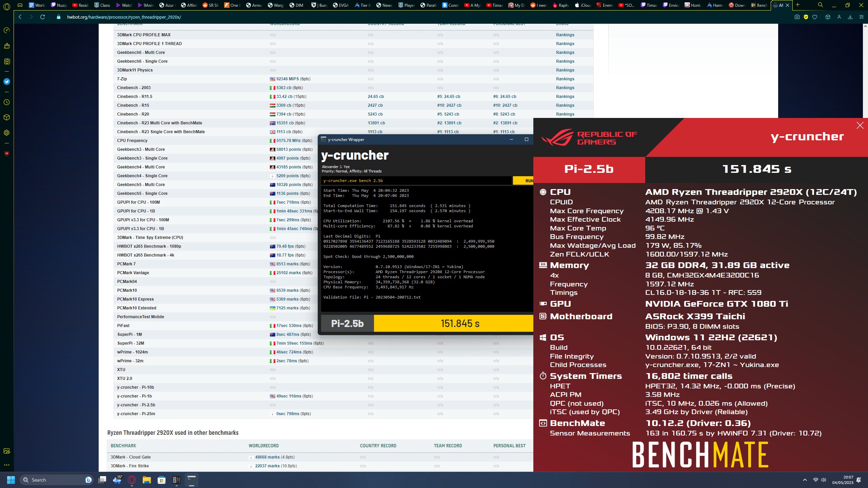The image size is (868, 488).
Task: Open country record 24.65 cb
Action: pos(376,97)
